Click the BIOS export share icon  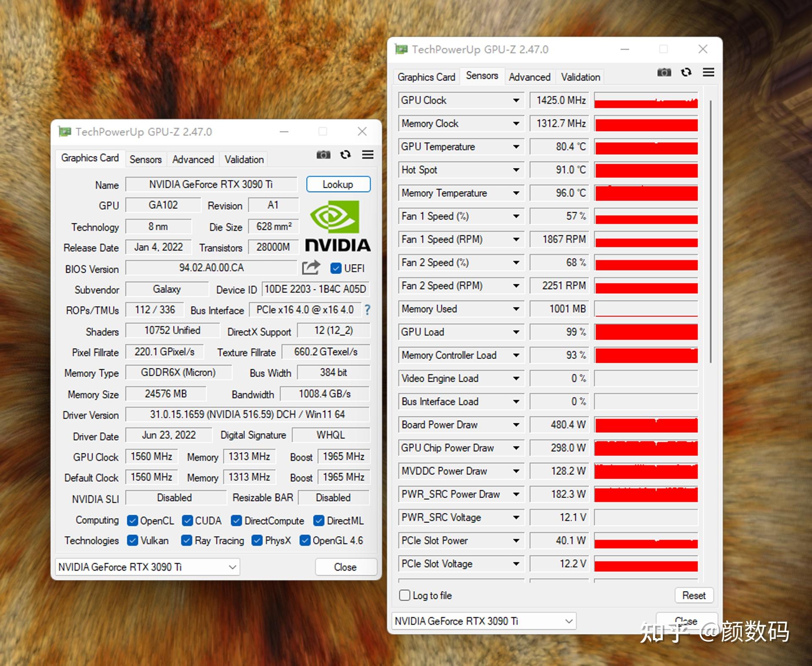(311, 268)
